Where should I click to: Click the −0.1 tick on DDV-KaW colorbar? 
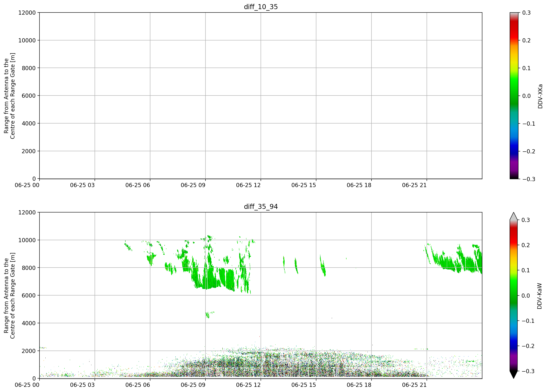[528, 321]
